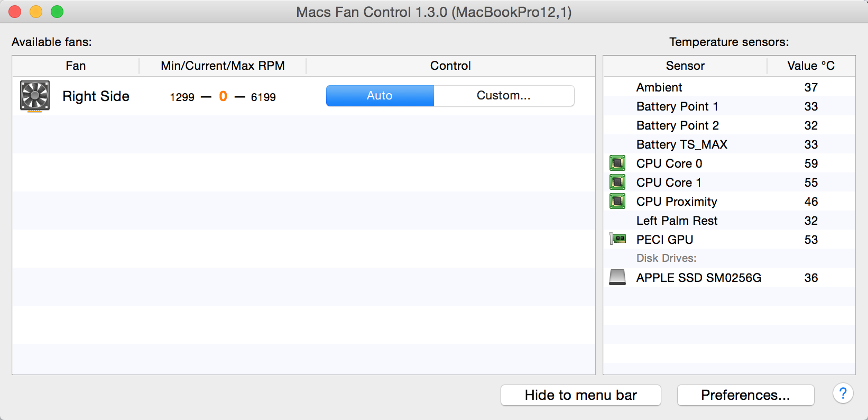Click the PECI GPU card icon
Screen dimensions: 868x420
[x=617, y=239]
